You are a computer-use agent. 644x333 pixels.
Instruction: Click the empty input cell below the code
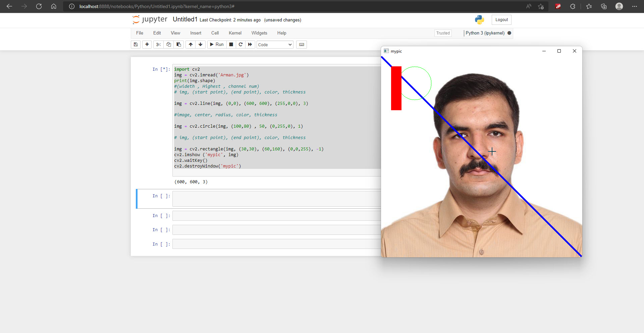pos(268,199)
